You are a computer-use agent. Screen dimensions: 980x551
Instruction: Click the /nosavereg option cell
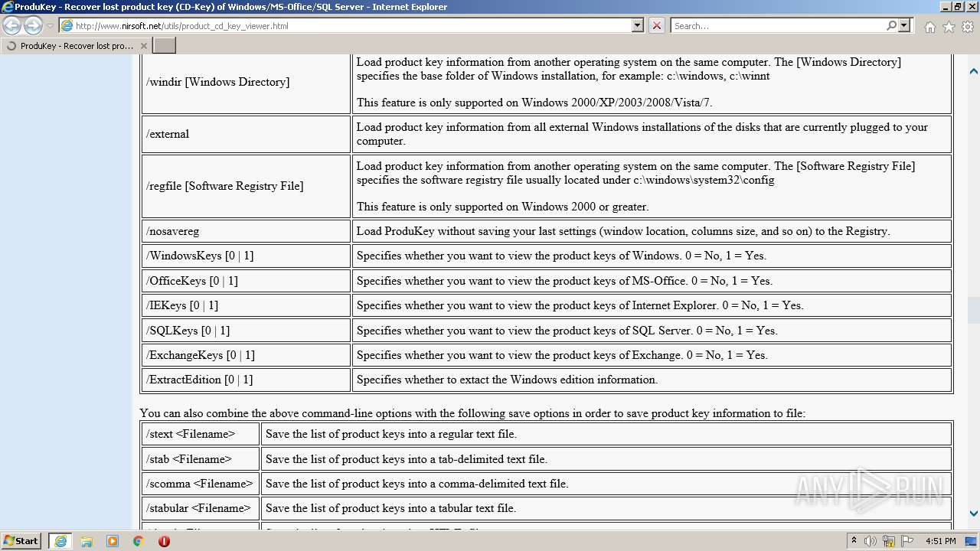(x=246, y=231)
